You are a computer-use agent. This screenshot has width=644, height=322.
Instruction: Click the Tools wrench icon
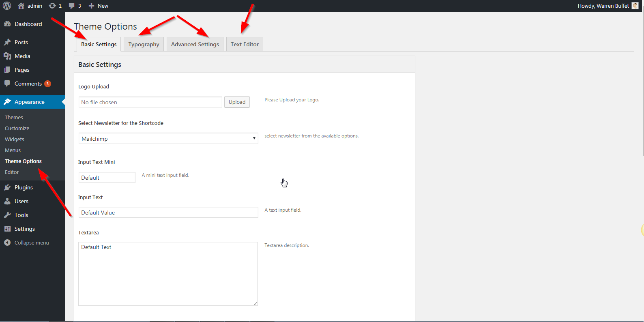click(x=7, y=215)
